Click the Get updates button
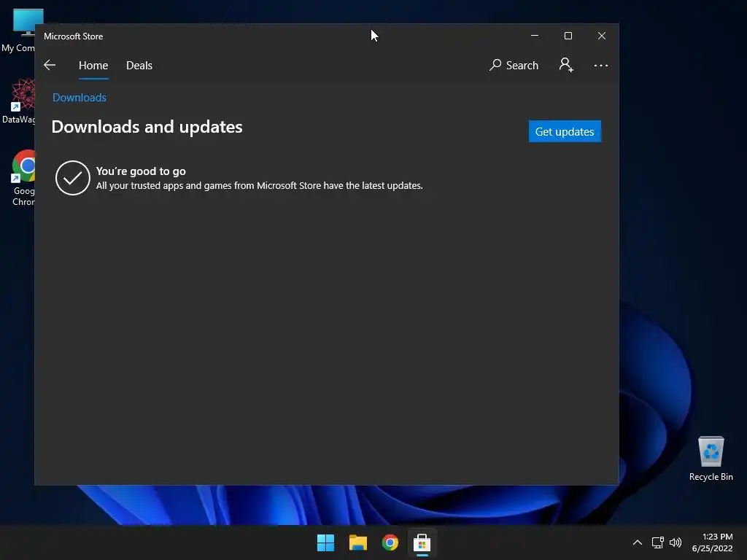Image resolution: width=747 pixels, height=560 pixels. (565, 131)
